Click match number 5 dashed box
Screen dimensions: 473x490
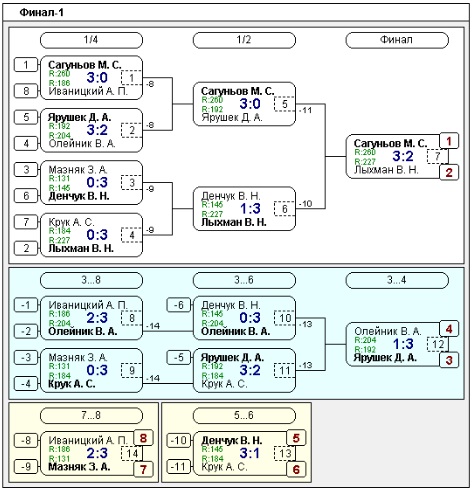pos(284,104)
